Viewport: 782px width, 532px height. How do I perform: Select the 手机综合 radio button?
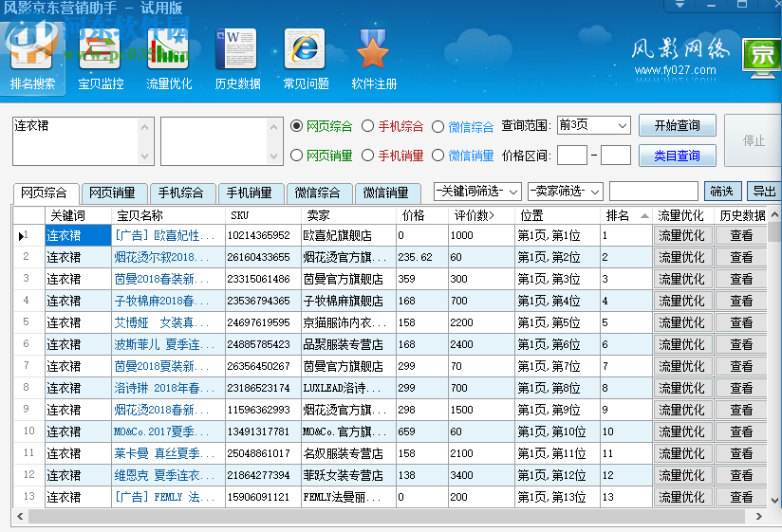[x=367, y=126]
